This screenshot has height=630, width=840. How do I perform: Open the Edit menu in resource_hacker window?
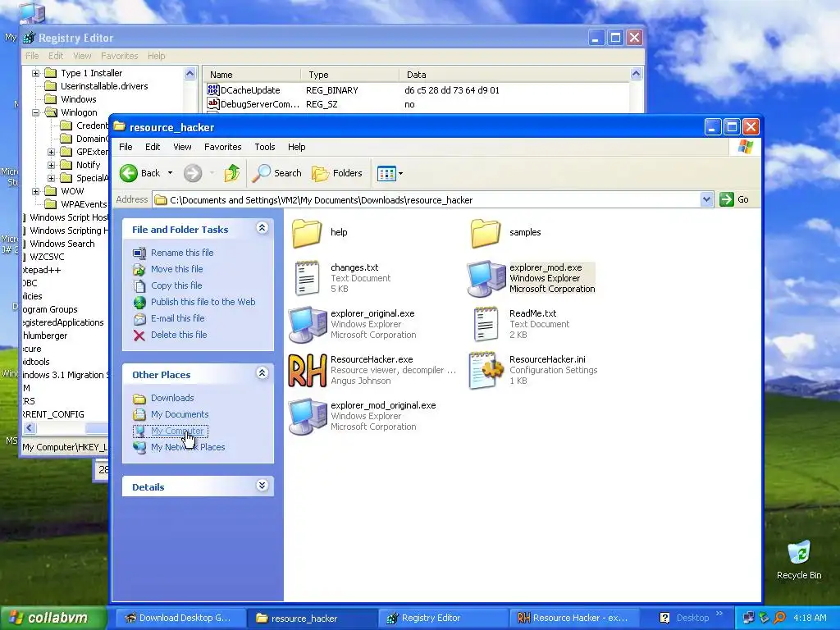pos(152,147)
